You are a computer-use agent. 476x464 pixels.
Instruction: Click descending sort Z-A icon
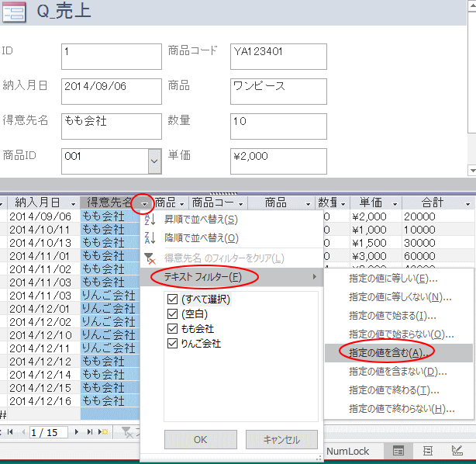(x=150, y=238)
